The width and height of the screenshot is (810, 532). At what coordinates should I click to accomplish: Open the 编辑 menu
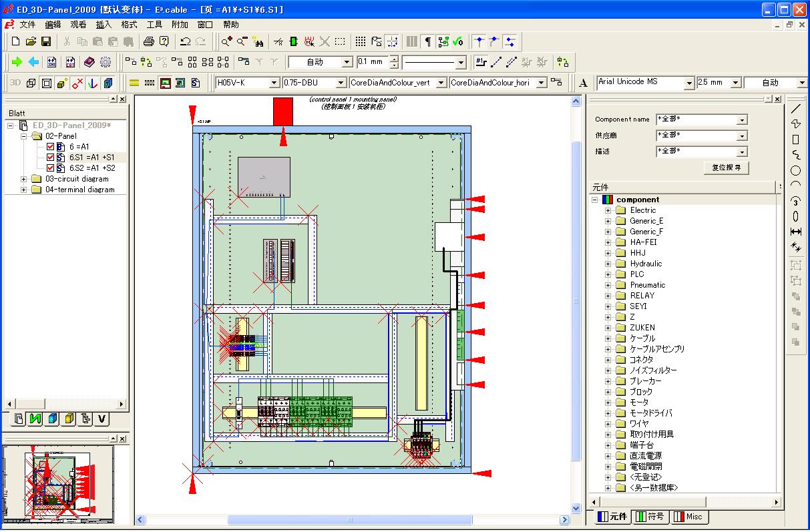click(53, 25)
